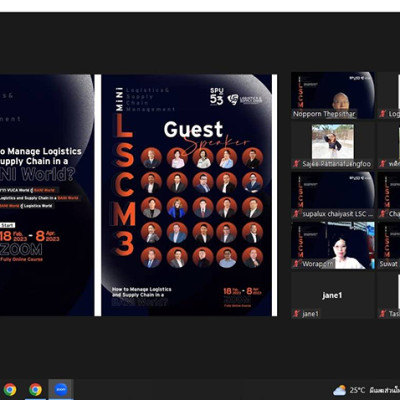Click the muted mic icon beside the Cha participant
Viewport: 400px width, 400px height.
point(383,214)
